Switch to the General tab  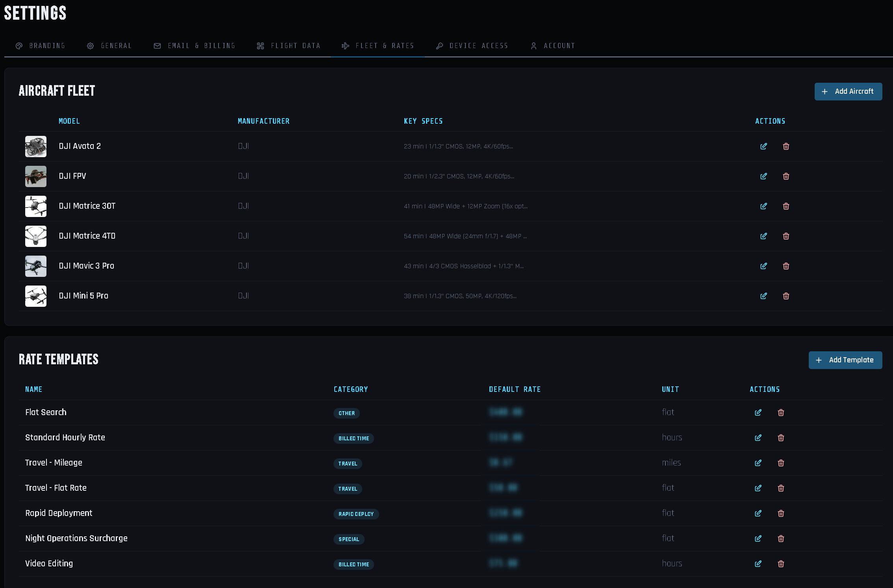tap(109, 46)
